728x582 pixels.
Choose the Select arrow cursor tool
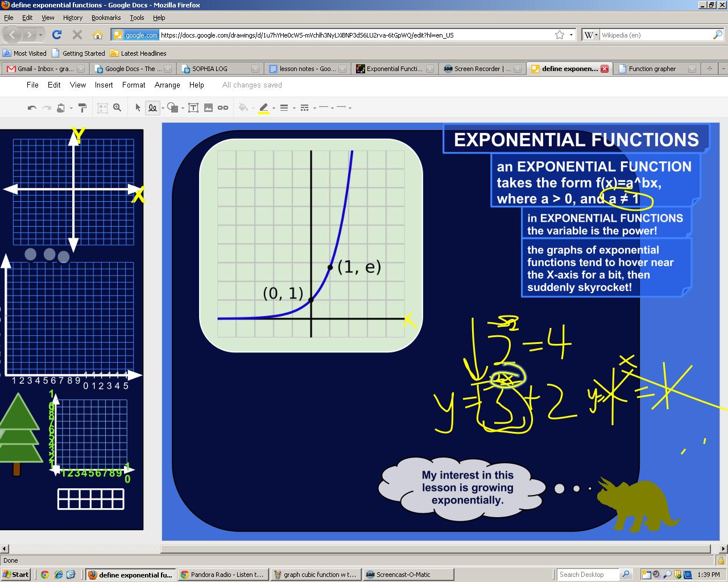pyautogui.click(x=138, y=107)
